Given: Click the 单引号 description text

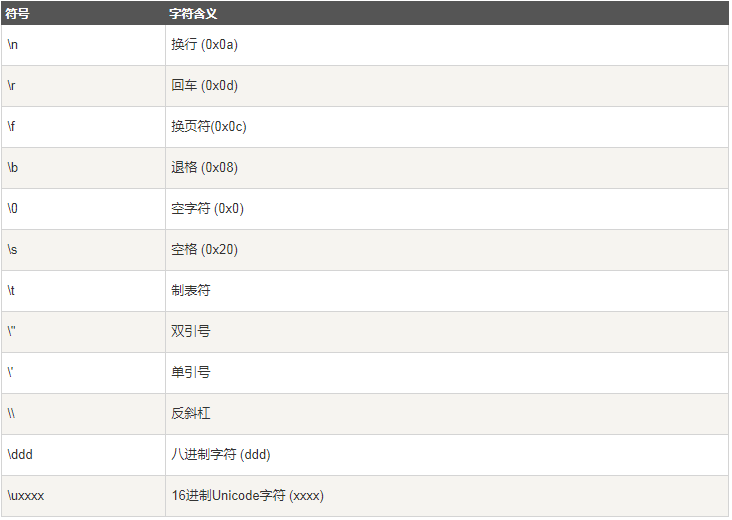Looking at the screenshot, I should coord(190,372).
